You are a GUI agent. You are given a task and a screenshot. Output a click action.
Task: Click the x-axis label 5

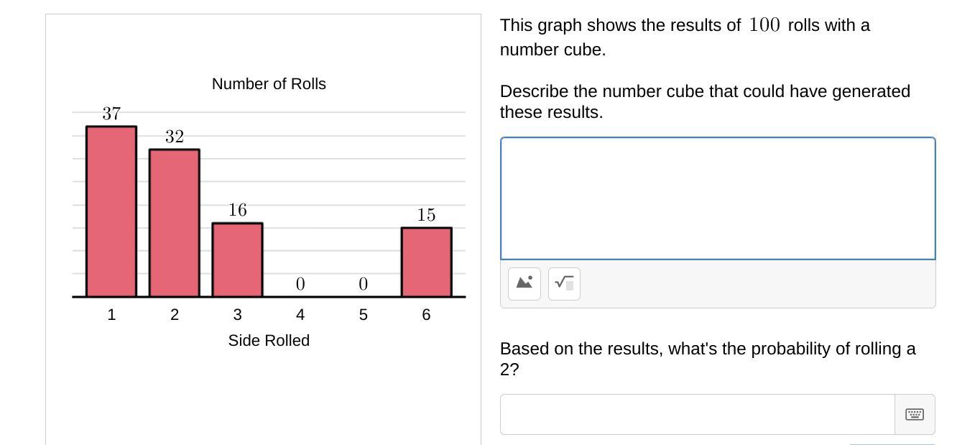pyautogui.click(x=363, y=315)
